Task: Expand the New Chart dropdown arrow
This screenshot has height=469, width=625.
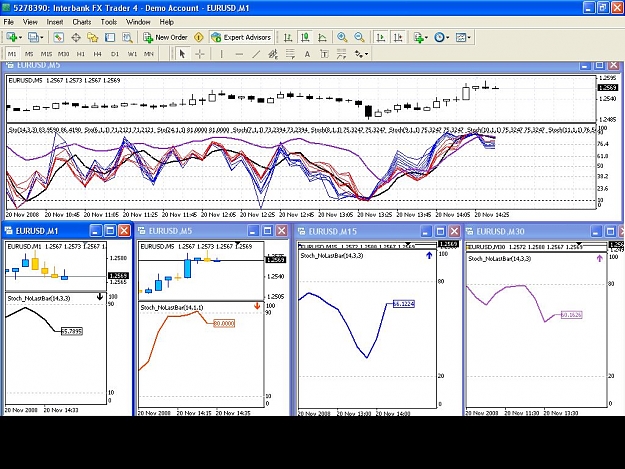Action: (20, 37)
